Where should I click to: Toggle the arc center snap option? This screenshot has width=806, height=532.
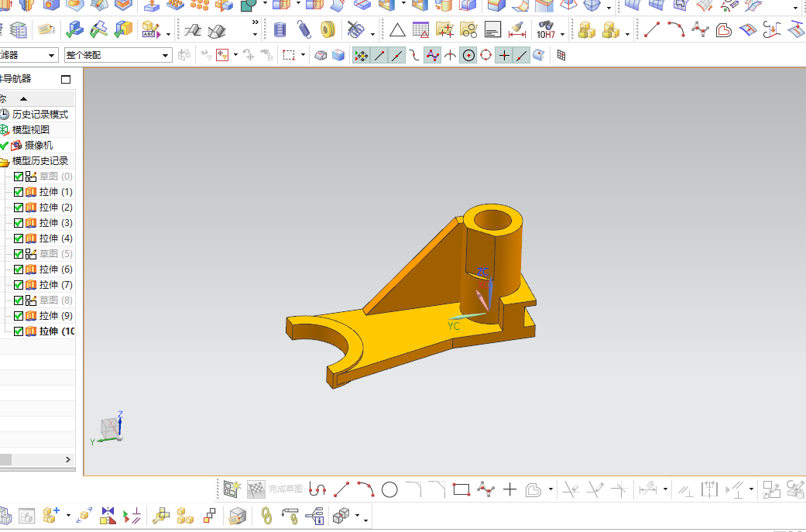click(x=468, y=55)
